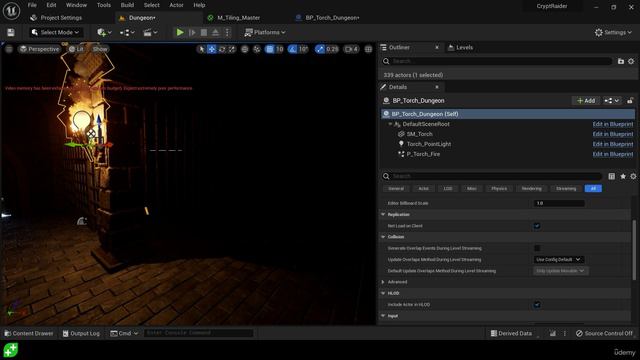Toggle the property matrix table icon
Screen dimensions: 640x360
tap(611, 176)
